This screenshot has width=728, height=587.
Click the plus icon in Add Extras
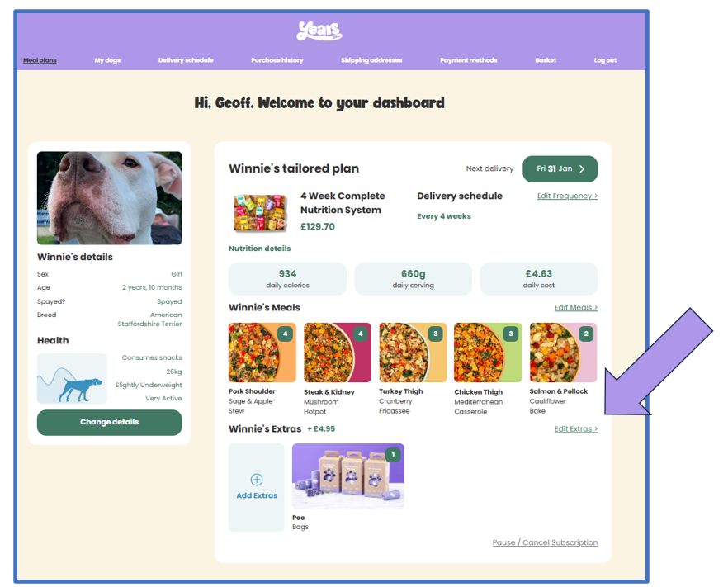257,479
